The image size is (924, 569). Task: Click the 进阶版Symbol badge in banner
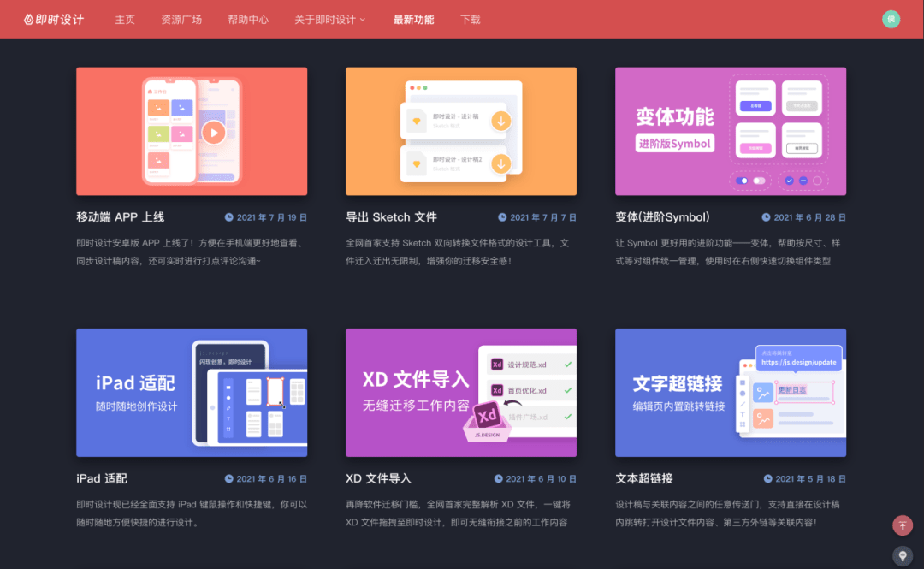[x=675, y=143]
